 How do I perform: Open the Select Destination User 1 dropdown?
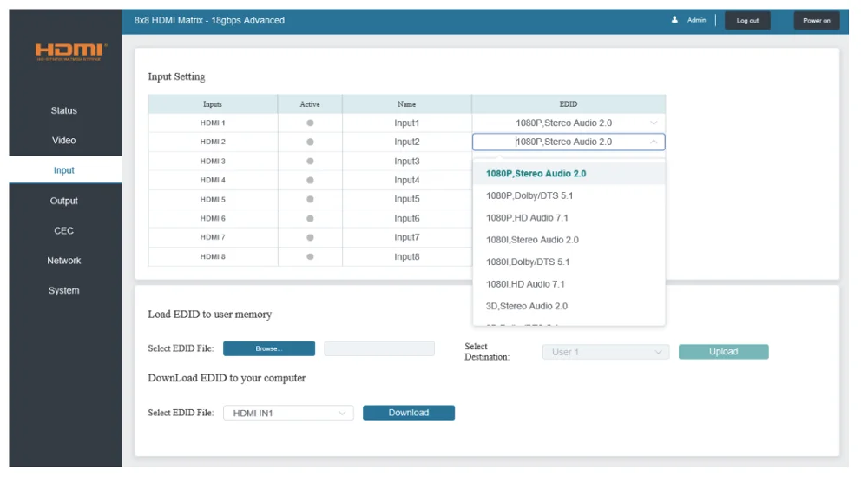(x=606, y=352)
